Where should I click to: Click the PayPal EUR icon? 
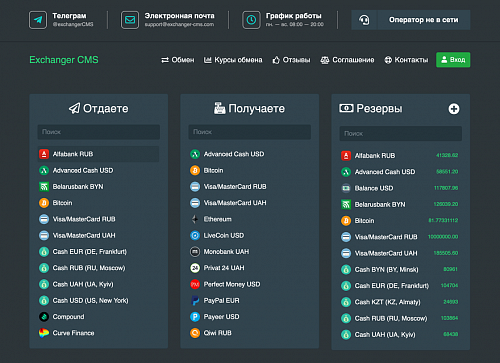[195, 301]
